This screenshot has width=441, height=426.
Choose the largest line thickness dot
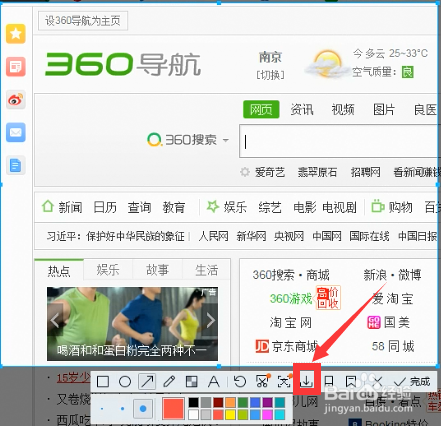(x=143, y=409)
